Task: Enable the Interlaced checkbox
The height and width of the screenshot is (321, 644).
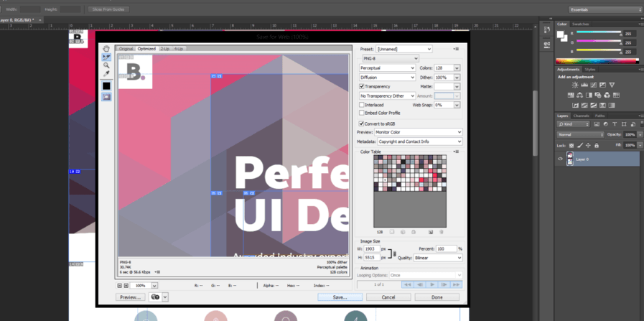Action: click(362, 105)
